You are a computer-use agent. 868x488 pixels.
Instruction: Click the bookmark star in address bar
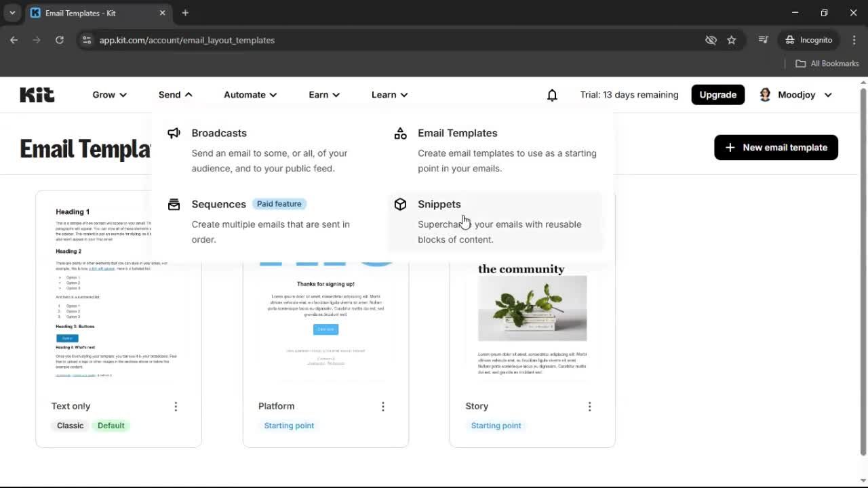(732, 40)
